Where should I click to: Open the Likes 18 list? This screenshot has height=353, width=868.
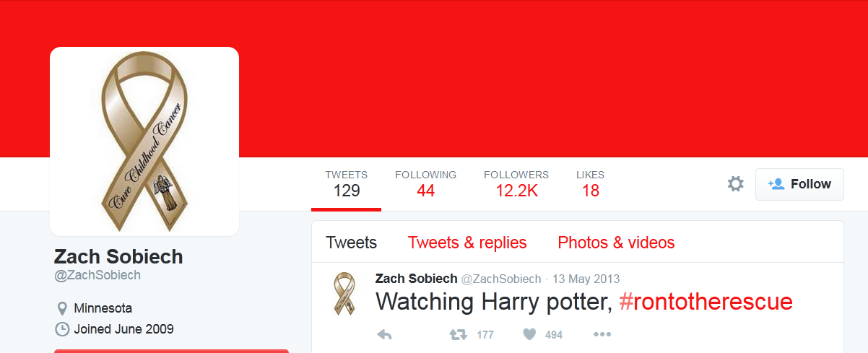[x=590, y=184]
